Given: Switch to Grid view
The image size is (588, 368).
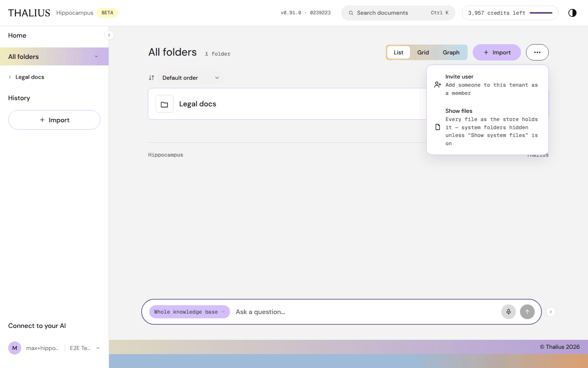Looking at the screenshot, I should tap(423, 52).
